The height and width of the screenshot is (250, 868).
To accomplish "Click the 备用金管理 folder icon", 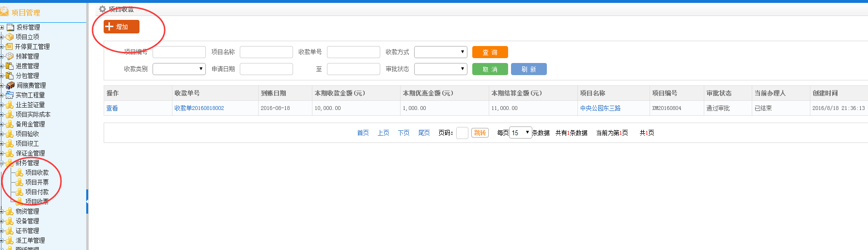I will tap(10, 124).
